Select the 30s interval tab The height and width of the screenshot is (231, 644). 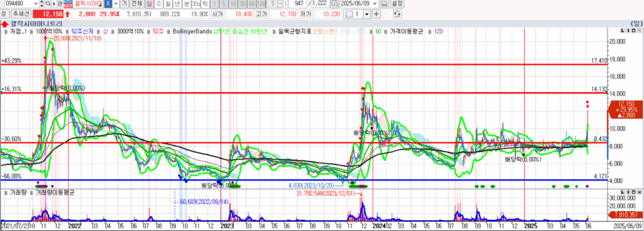click(x=196, y=4)
